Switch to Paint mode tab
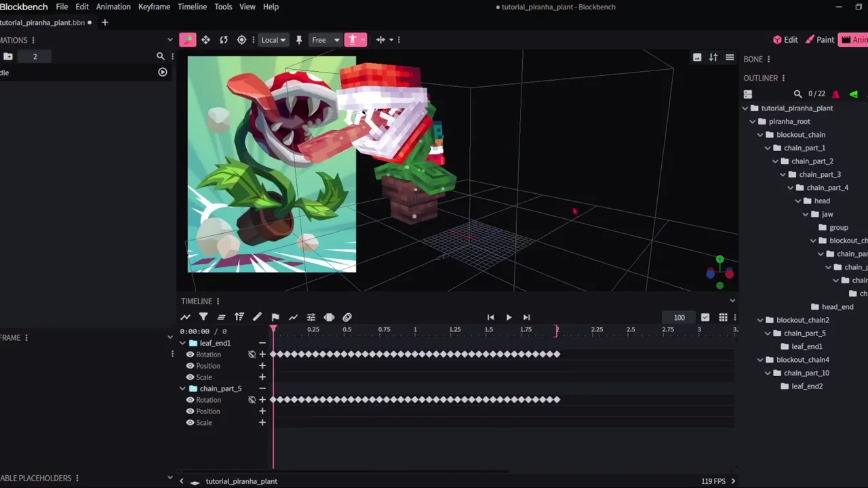This screenshot has width=868, height=488. click(820, 40)
